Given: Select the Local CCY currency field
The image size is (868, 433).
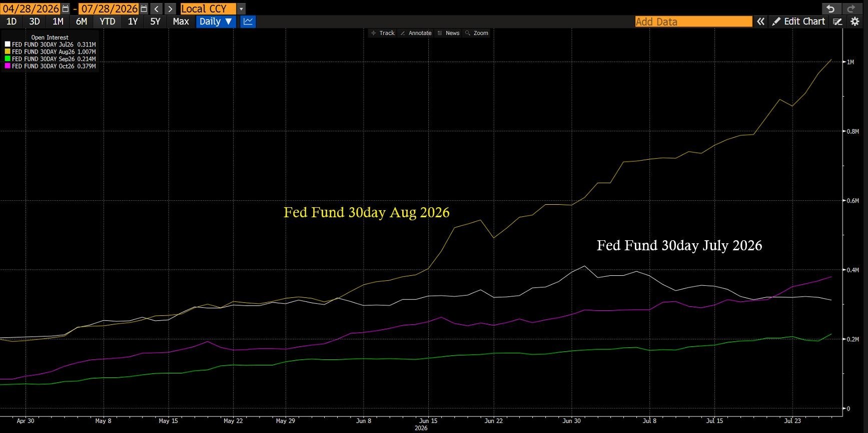Looking at the screenshot, I should pyautogui.click(x=208, y=9).
